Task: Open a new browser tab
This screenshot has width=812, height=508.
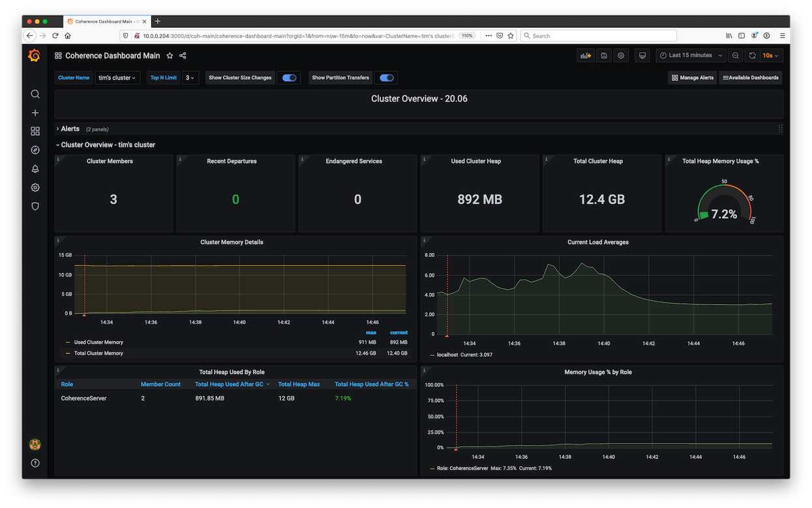Action: [x=157, y=22]
